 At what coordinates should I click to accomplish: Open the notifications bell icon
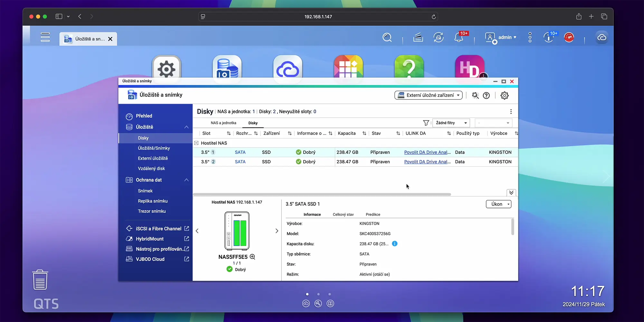[x=459, y=38]
